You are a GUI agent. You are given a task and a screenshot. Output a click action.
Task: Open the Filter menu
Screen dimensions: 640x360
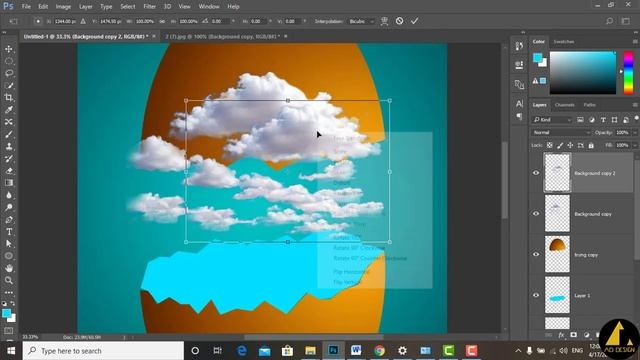[149, 7]
